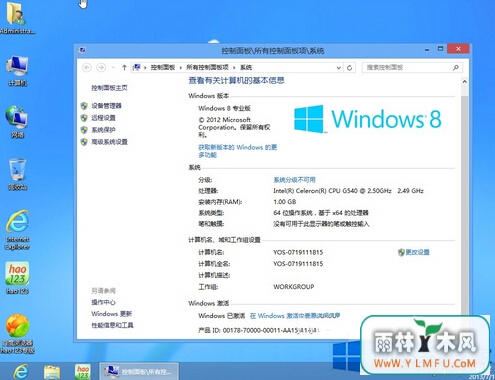Open Windows 更新 update link
The height and width of the screenshot is (380, 495).
point(112,314)
